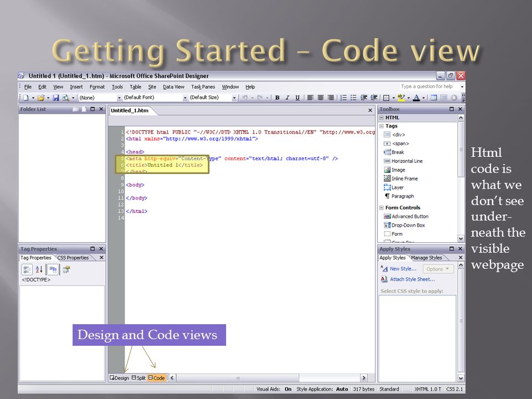
Task: Open the Style (None) combo box
Action: click(x=100, y=98)
